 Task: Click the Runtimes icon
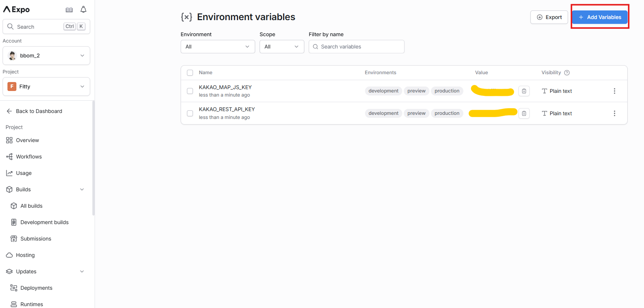pos(14,304)
